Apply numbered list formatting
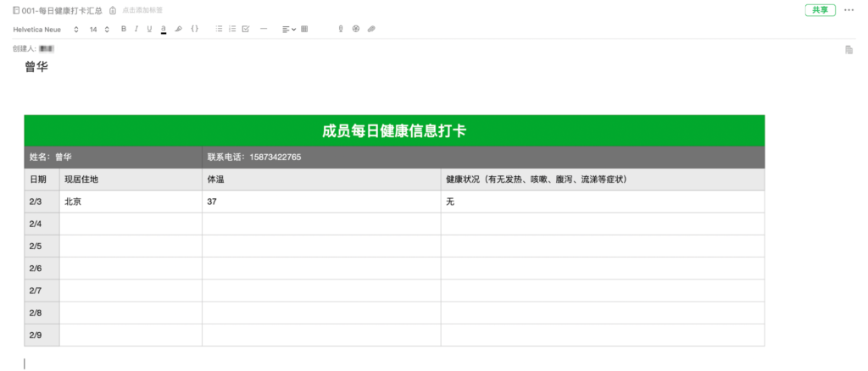The width and height of the screenshot is (868, 371). coord(232,29)
